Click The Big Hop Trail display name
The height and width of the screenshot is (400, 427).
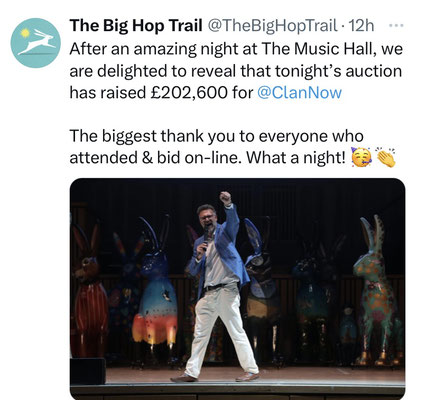[x=136, y=26]
